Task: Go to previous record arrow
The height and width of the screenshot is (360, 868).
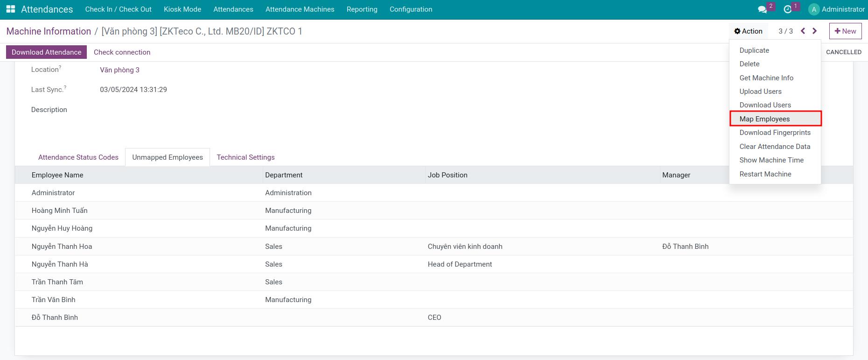Action: (803, 31)
